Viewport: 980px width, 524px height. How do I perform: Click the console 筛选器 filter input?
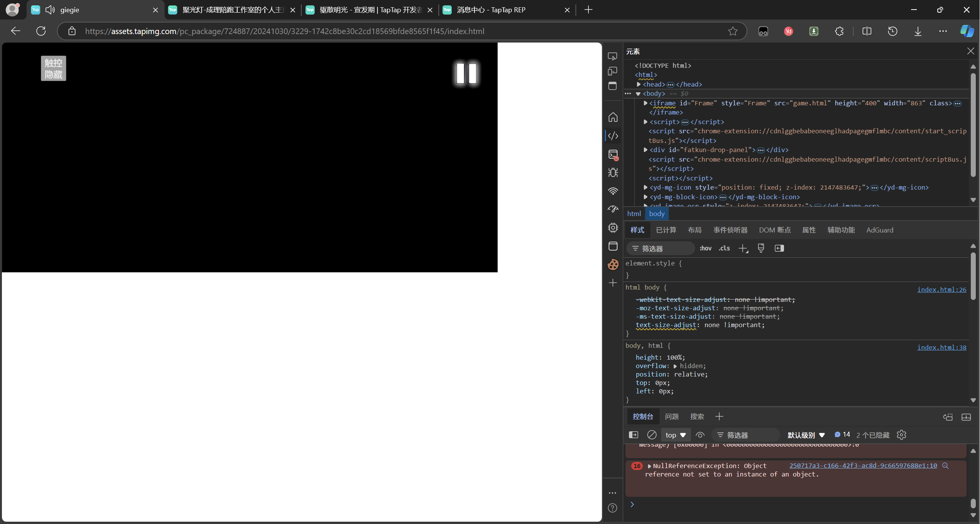pos(746,435)
